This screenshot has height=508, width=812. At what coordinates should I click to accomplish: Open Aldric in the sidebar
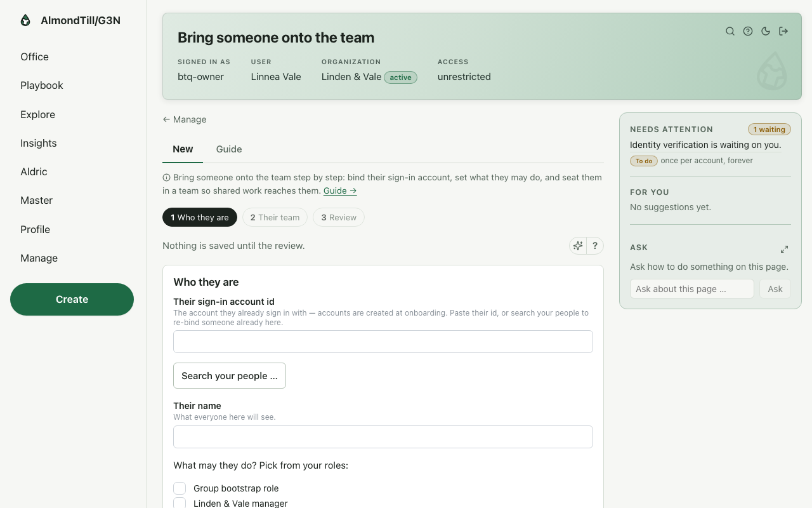tap(34, 171)
